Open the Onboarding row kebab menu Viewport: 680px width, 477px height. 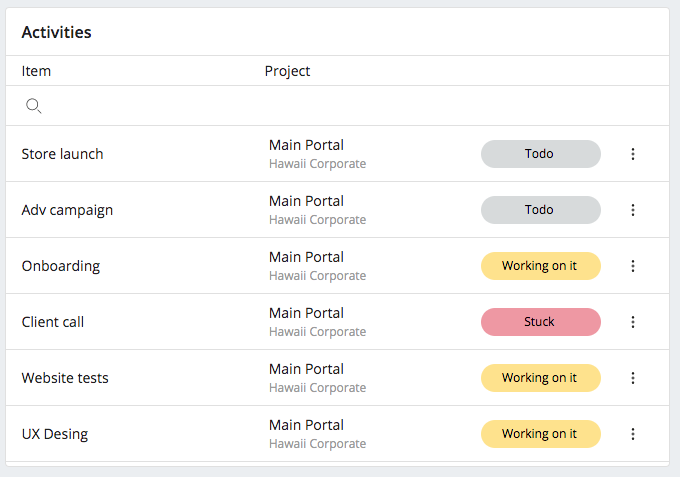(x=633, y=266)
